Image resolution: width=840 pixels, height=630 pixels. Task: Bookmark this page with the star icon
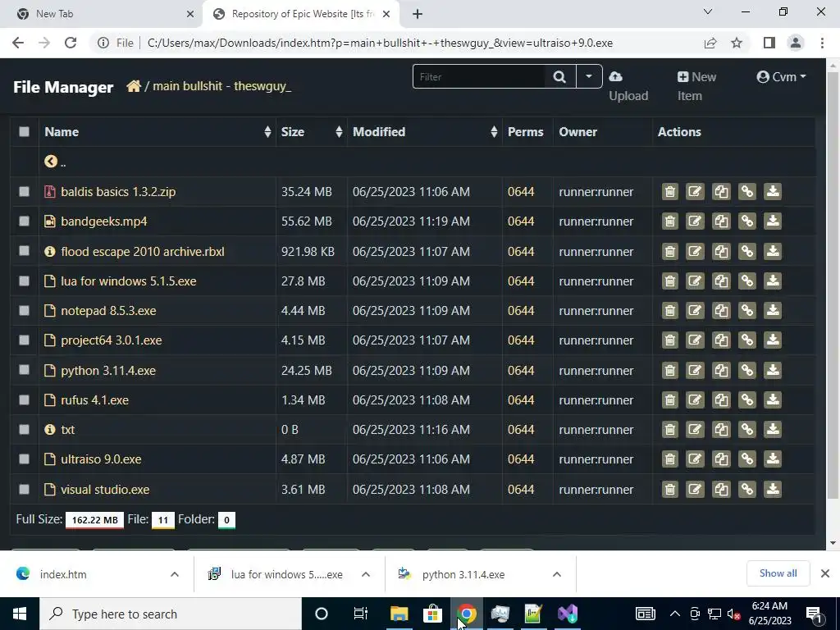coord(737,43)
